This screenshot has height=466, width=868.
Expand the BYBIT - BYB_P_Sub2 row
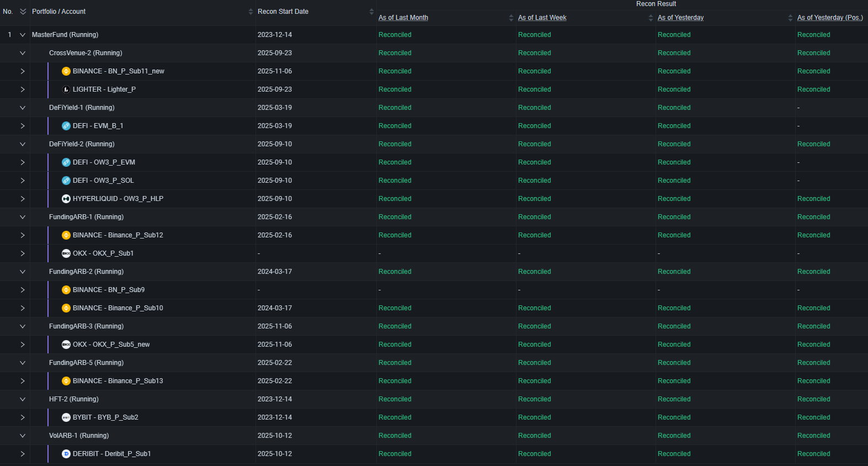click(x=23, y=417)
